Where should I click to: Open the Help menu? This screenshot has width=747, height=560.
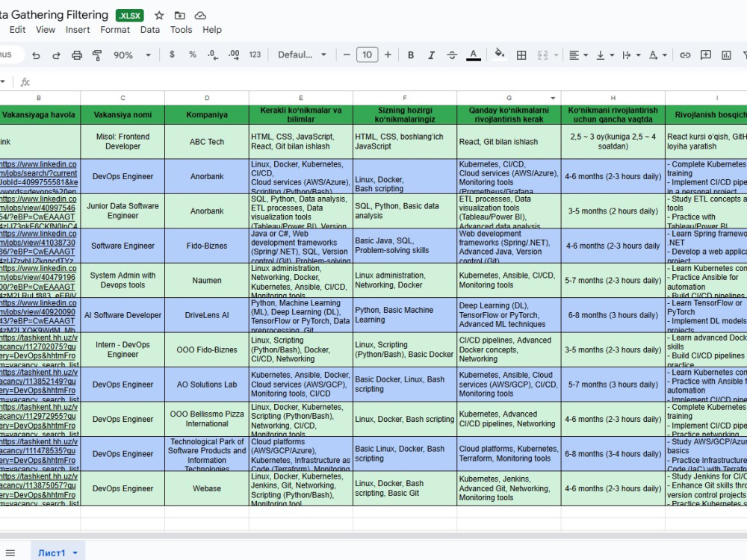pyautogui.click(x=212, y=30)
